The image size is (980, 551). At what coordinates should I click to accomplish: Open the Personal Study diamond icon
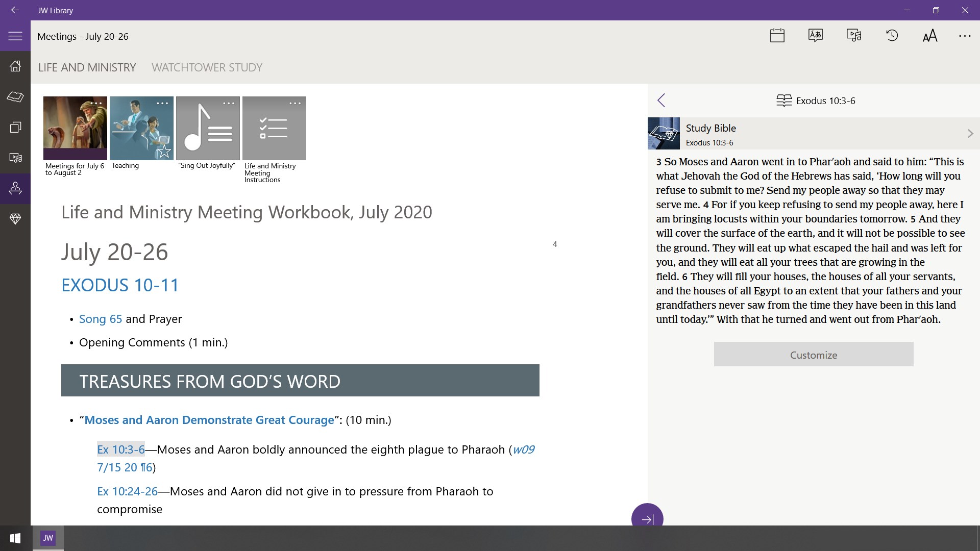tap(15, 219)
